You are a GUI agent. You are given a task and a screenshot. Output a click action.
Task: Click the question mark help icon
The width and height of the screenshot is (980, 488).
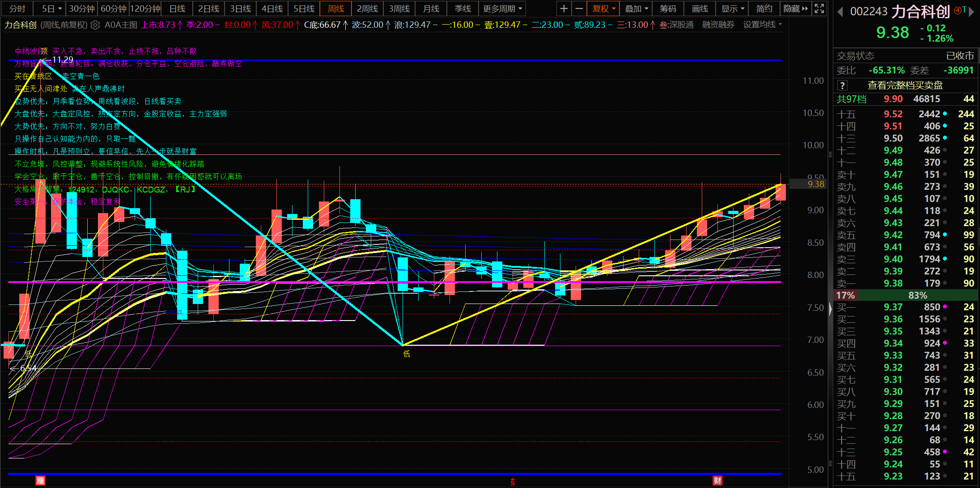(x=842, y=86)
